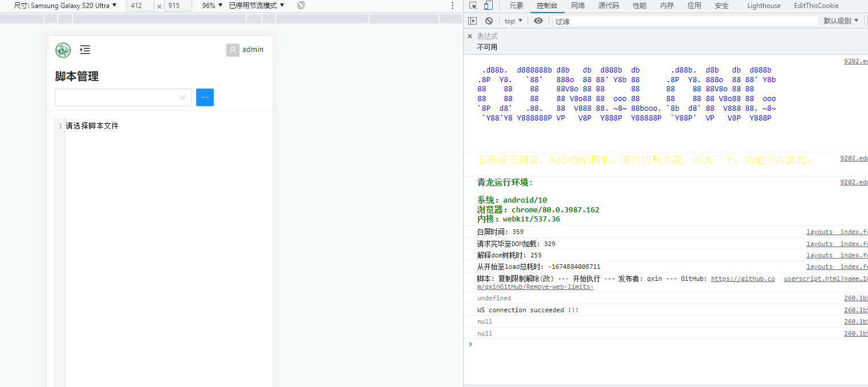Click the 浏览器: chrome/80.0.3987.162 text
This screenshot has width=868, height=387.
(538, 209)
